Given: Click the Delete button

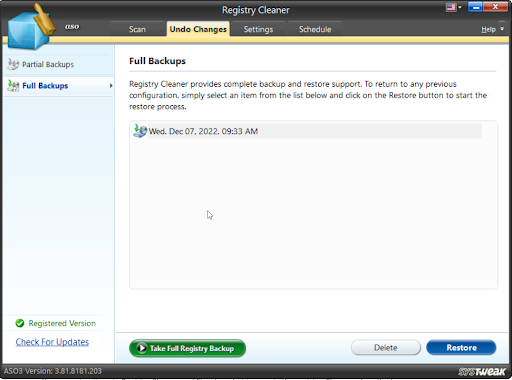Looking at the screenshot, I should point(386,348).
